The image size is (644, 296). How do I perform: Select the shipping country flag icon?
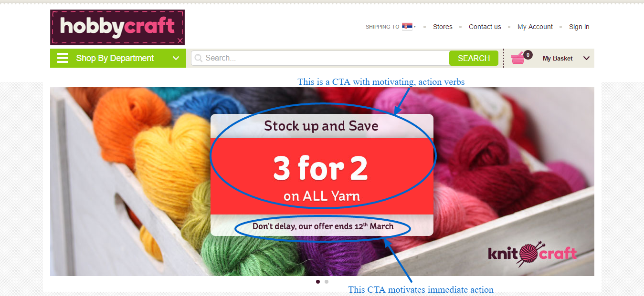point(407,27)
